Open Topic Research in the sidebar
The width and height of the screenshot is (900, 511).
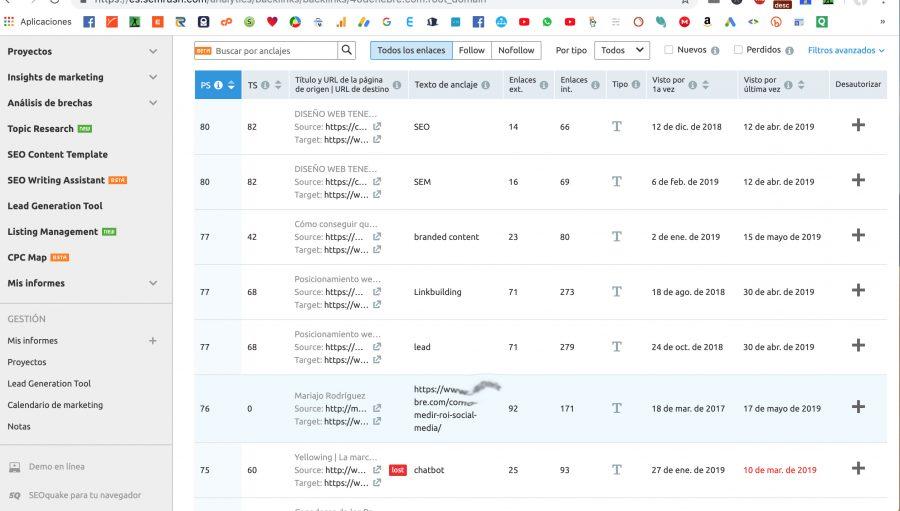click(x=41, y=129)
